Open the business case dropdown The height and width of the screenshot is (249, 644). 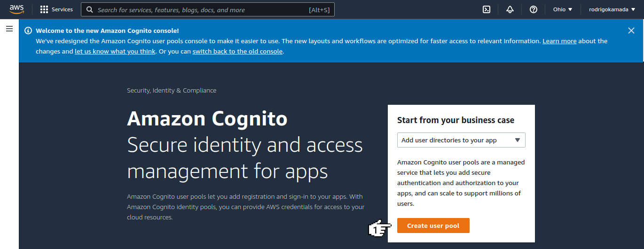click(461, 140)
